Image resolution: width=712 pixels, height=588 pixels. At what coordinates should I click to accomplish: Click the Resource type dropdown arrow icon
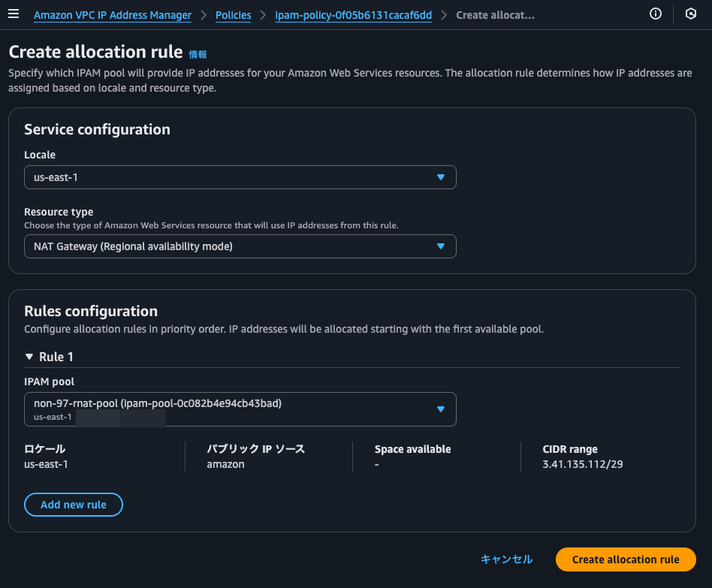pyautogui.click(x=441, y=246)
